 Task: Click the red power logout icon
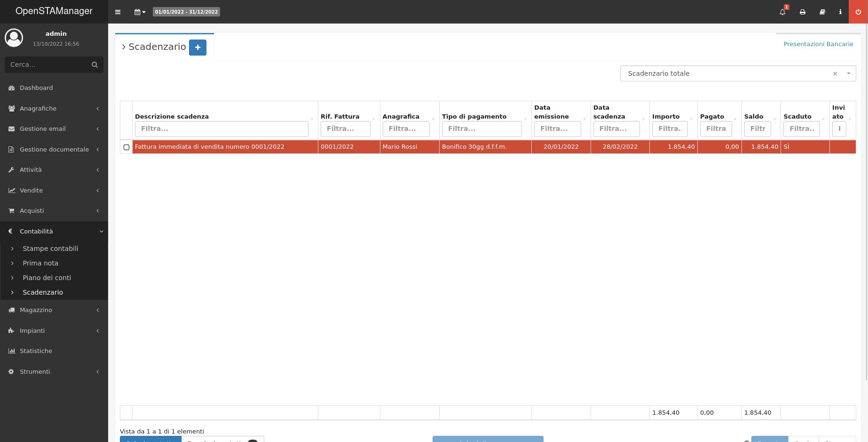(x=858, y=12)
